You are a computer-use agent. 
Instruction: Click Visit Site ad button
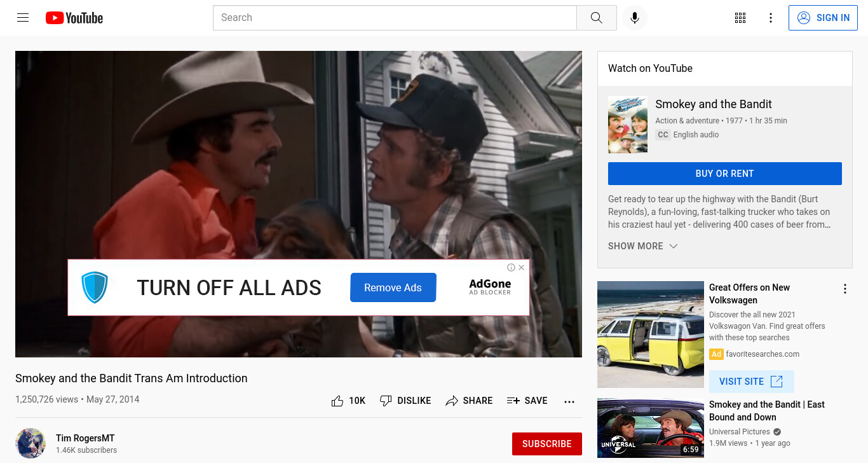(752, 382)
